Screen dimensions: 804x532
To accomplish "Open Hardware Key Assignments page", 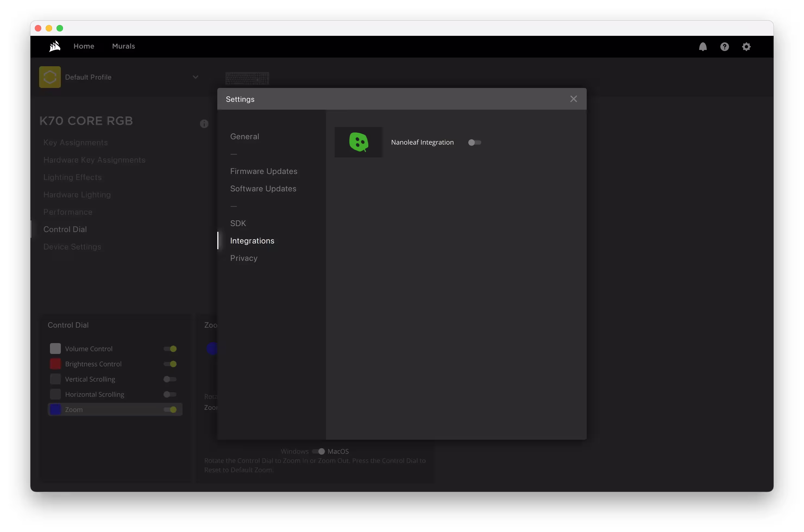I will (x=95, y=160).
